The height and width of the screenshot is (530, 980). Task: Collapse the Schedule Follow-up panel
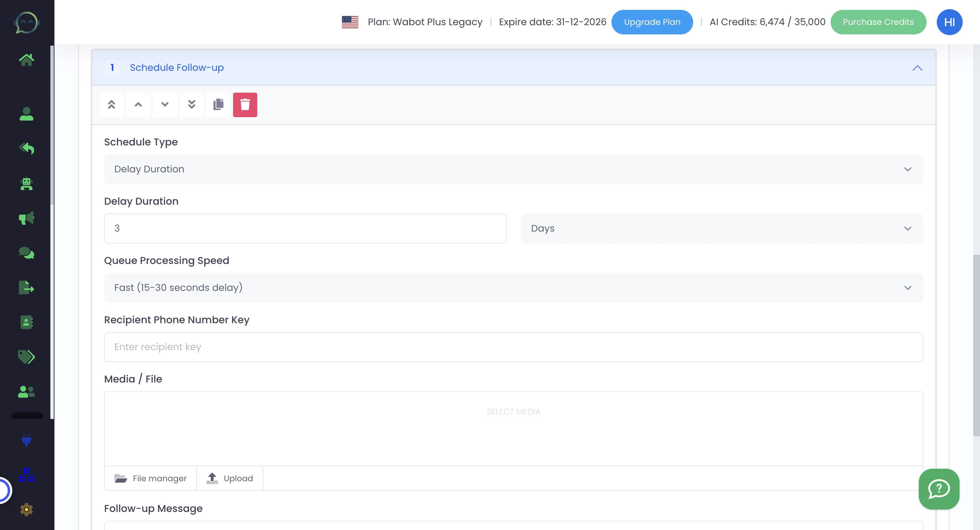tap(917, 69)
